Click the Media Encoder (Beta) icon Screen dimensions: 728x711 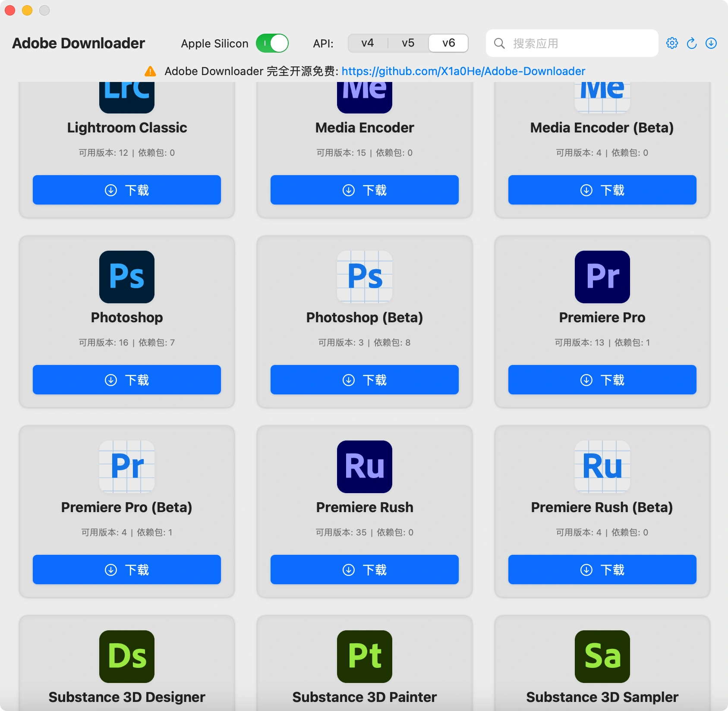point(602,98)
